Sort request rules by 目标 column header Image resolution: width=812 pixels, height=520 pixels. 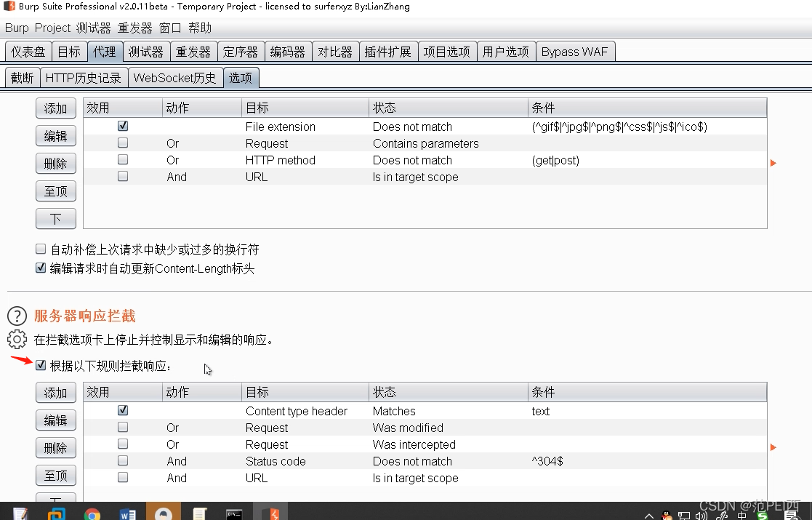pyautogui.click(x=305, y=108)
